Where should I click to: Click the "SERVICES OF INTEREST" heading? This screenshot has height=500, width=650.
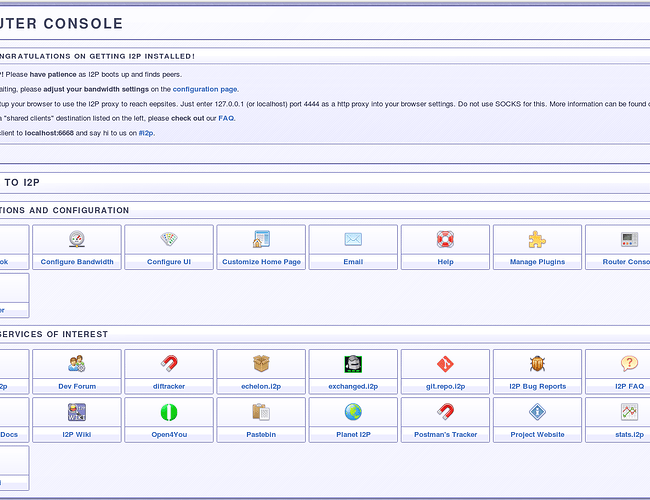(x=53, y=334)
